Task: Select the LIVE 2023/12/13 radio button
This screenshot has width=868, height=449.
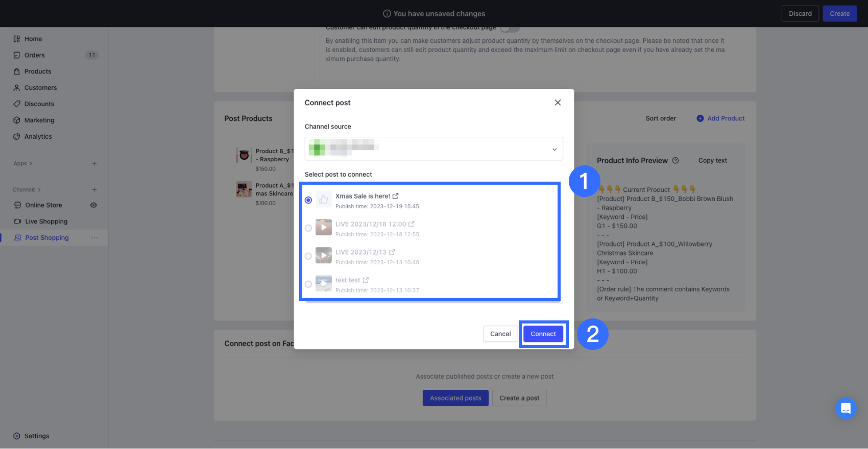Action: point(308,257)
